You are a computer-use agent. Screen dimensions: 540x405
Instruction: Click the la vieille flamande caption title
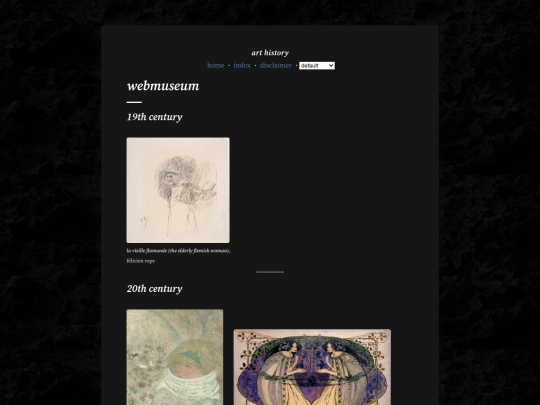click(x=178, y=251)
